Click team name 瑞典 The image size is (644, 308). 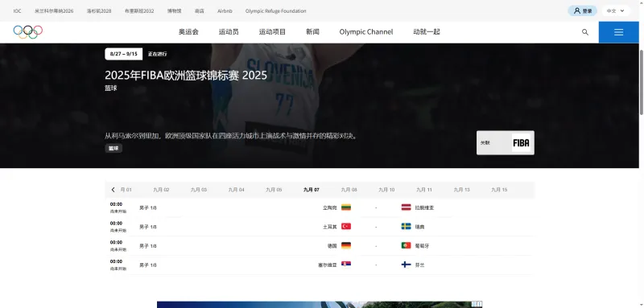click(419, 227)
